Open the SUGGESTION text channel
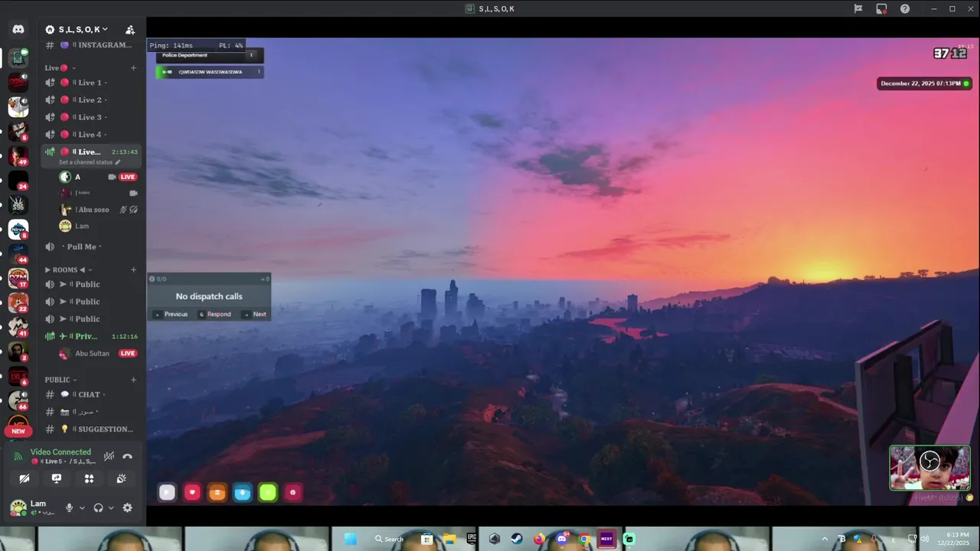This screenshot has width=980, height=551. coord(92,429)
